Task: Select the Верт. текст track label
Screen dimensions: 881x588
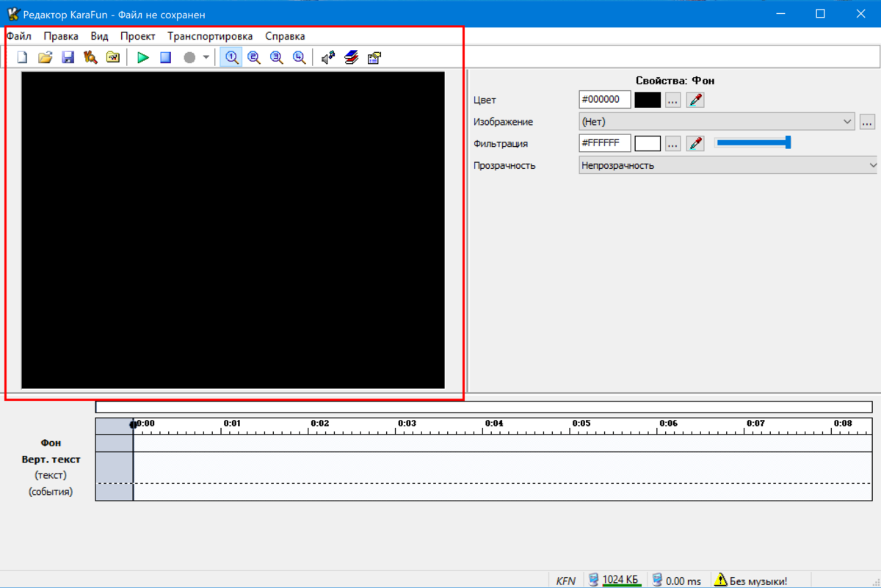Action: (x=51, y=460)
